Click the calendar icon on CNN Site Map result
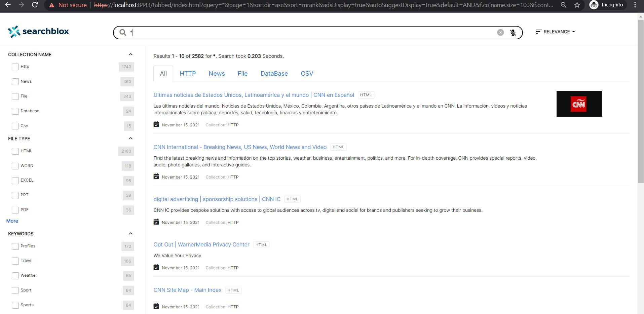Viewport: 644px width, 314px height. tap(156, 306)
